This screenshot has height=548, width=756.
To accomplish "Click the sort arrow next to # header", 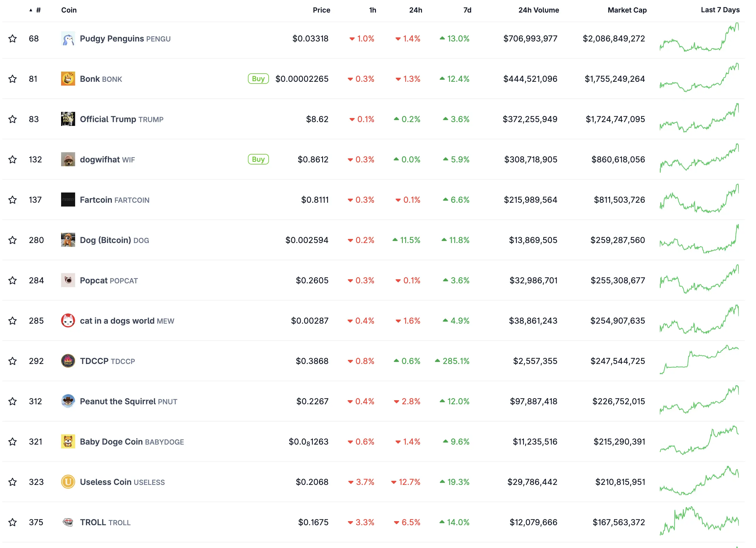I will (30, 10).
